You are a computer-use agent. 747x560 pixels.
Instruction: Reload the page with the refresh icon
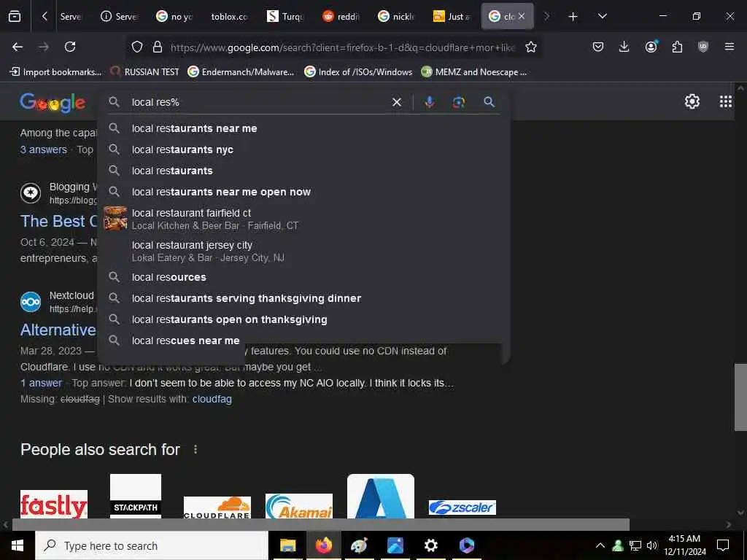pyautogui.click(x=70, y=47)
